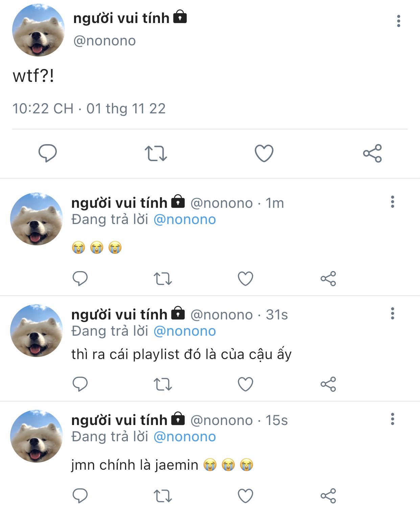Retweet the main "wtf?!" tweet
This screenshot has height=512, width=420.
[x=156, y=153]
